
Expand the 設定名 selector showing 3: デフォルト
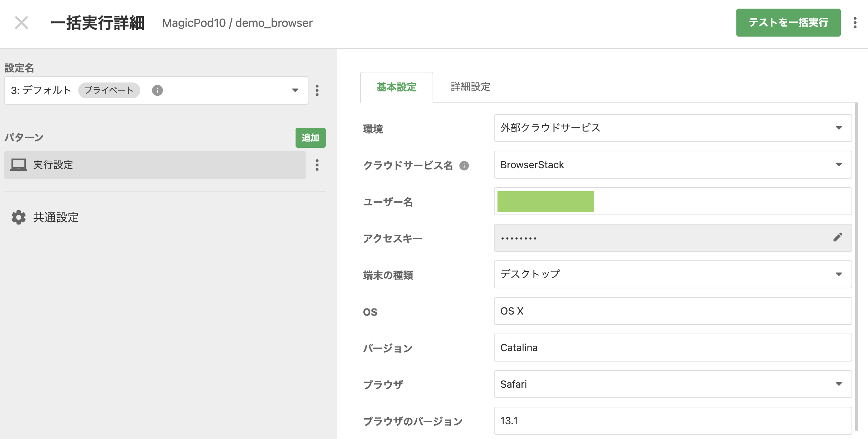pos(294,90)
